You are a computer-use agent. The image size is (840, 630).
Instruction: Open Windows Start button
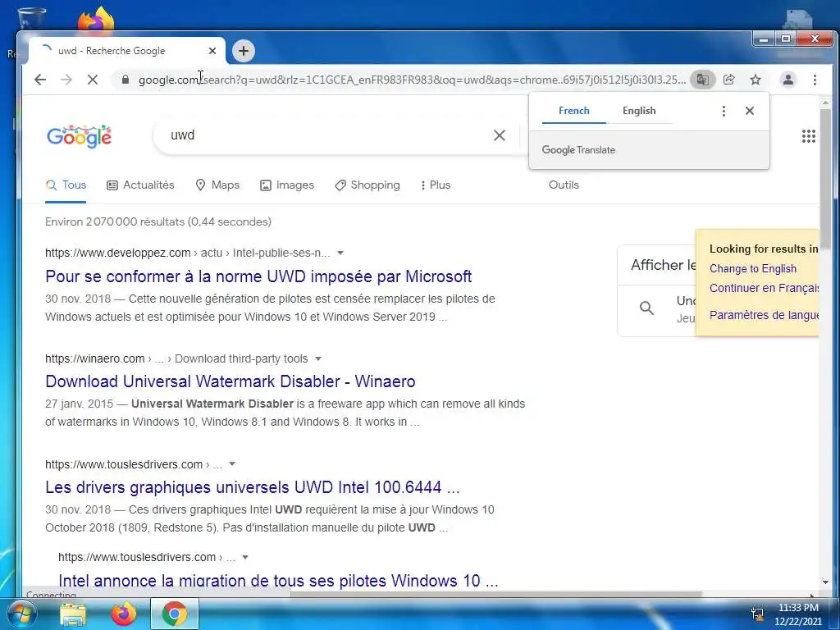pyautogui.click(x=22, y=614)
